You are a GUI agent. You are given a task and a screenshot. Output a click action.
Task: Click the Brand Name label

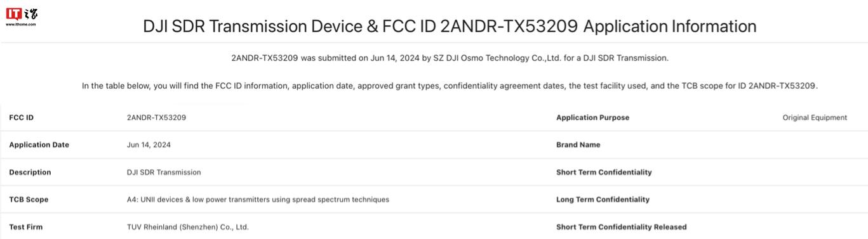[x=578, y=145]
